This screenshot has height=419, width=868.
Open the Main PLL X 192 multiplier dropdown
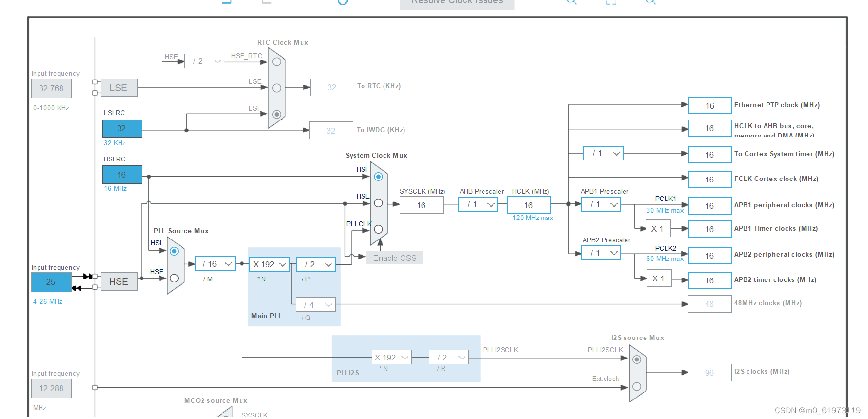point(269,264)
